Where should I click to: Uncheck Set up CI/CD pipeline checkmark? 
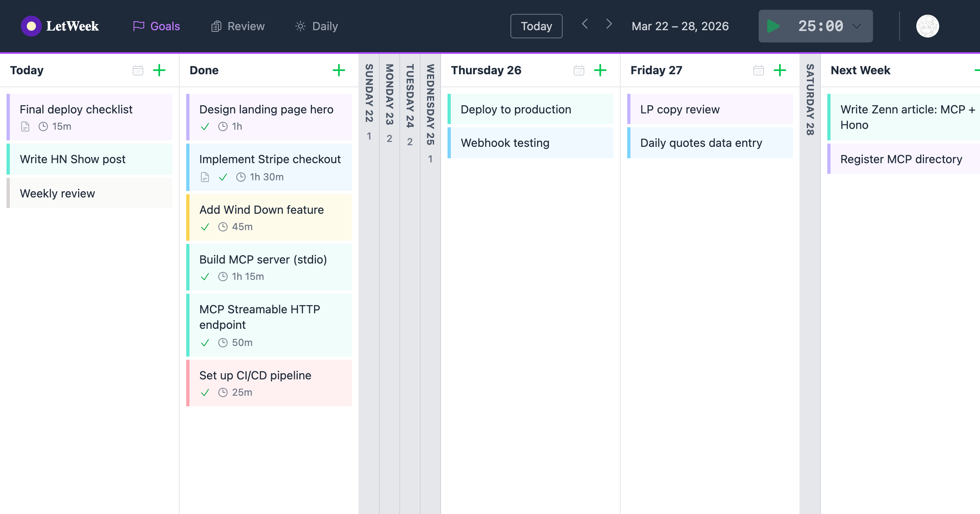click(205, 392)
